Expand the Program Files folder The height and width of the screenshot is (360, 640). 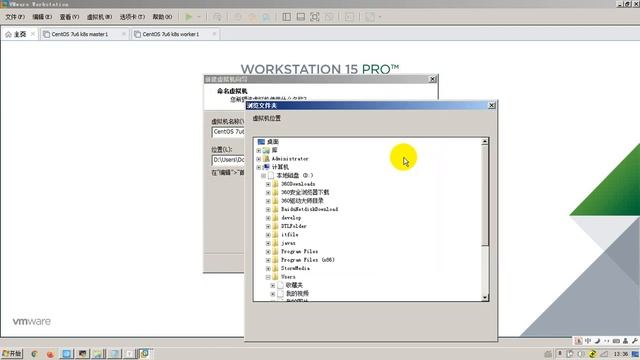[268, 251]
